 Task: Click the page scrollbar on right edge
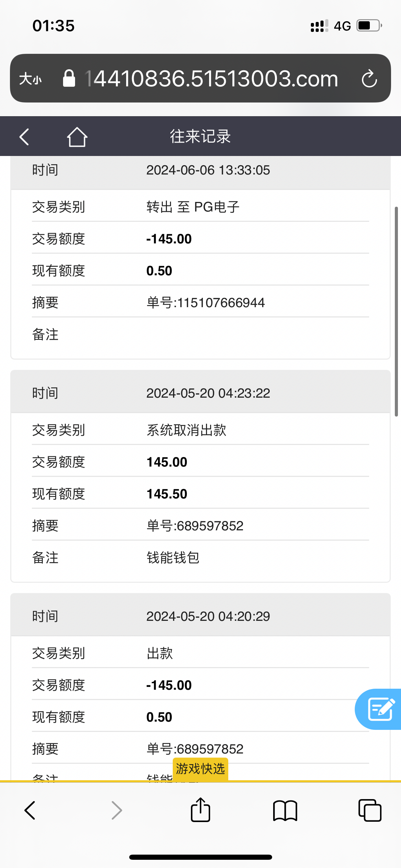click(396, 311)
